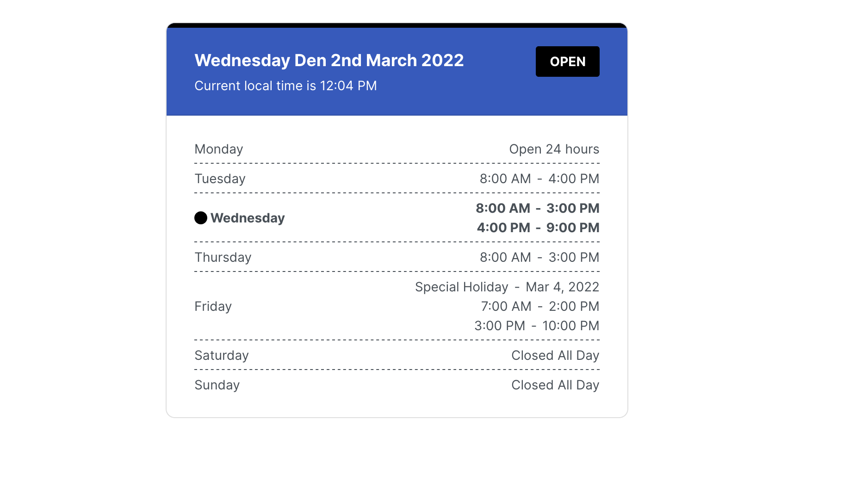Click Tuesday's 8:00 AM - 4:00 PM hours
The image size is (868, 481).
tap(539, 179)
